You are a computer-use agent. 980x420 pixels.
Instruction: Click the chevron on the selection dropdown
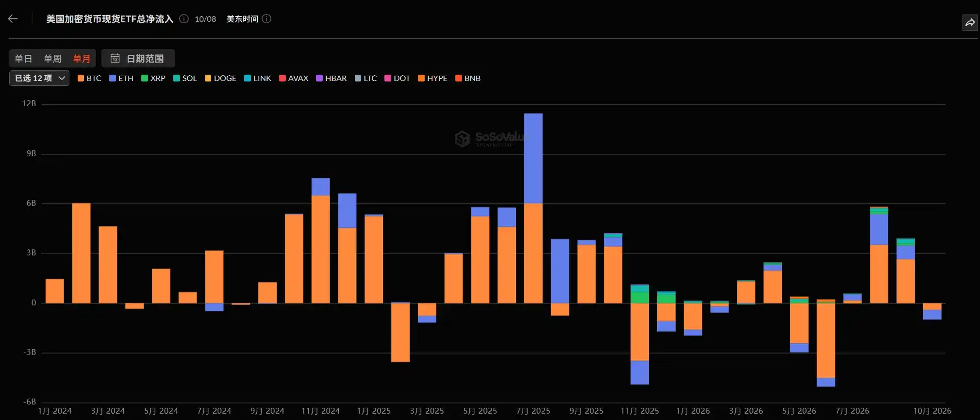(x=62, y=78)
